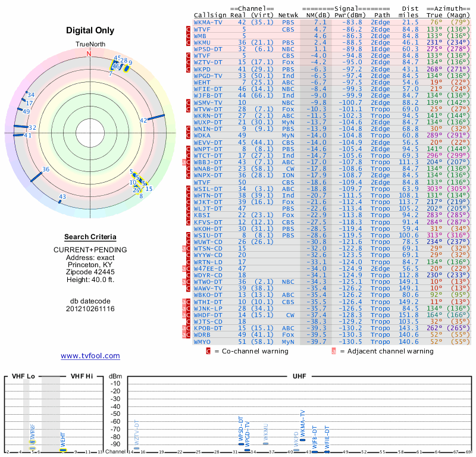Screen dimensions: 476x457
Task: Click the WEHT bar in VHF Hi chart
Action: coord(62,449)
